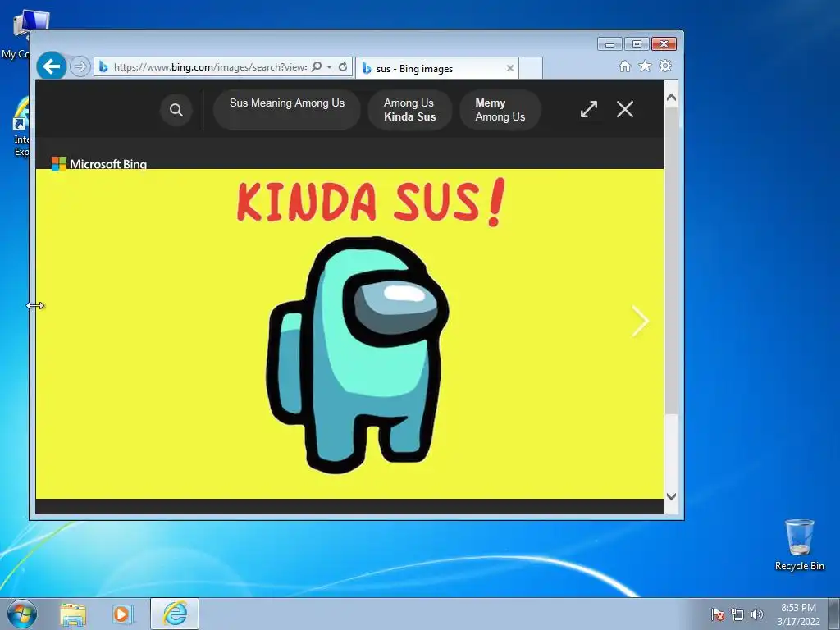Click the Bing favicon in address bar
The image size is (840, 630).
pyautogui.click(x=103, y=67)
